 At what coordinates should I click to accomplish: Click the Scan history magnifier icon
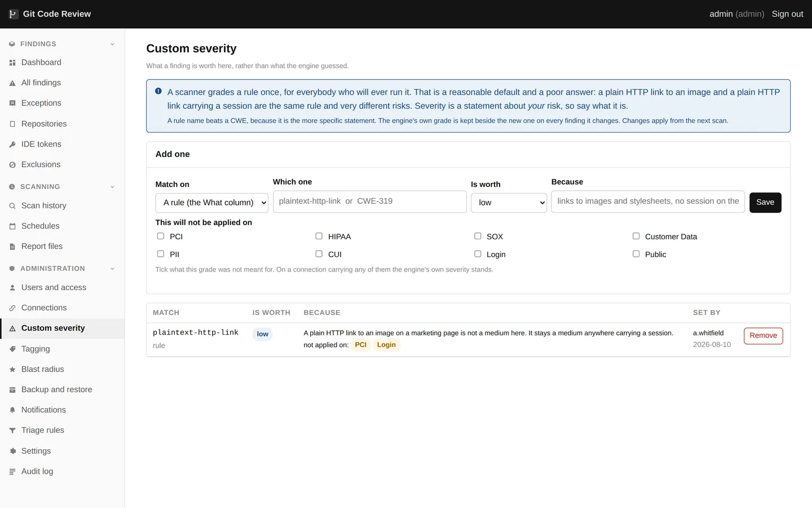click(x=12, y=206)
